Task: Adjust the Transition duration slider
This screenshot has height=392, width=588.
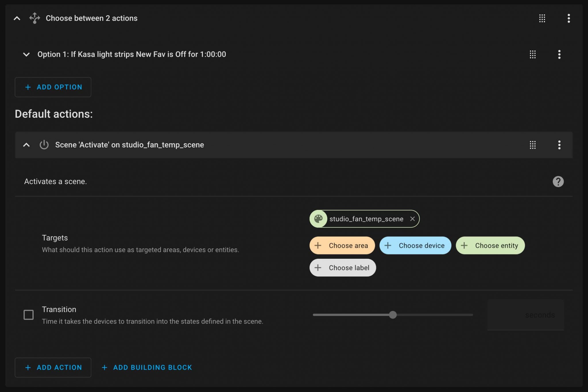Action: (393, 315)
